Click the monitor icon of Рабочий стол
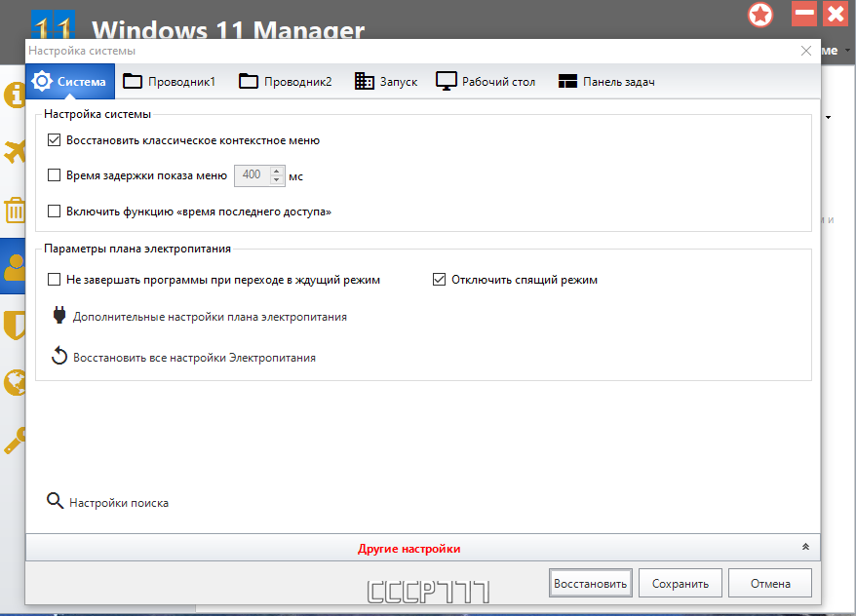The image size is (856, 616). pyautogui.click(x=446, y=81)
